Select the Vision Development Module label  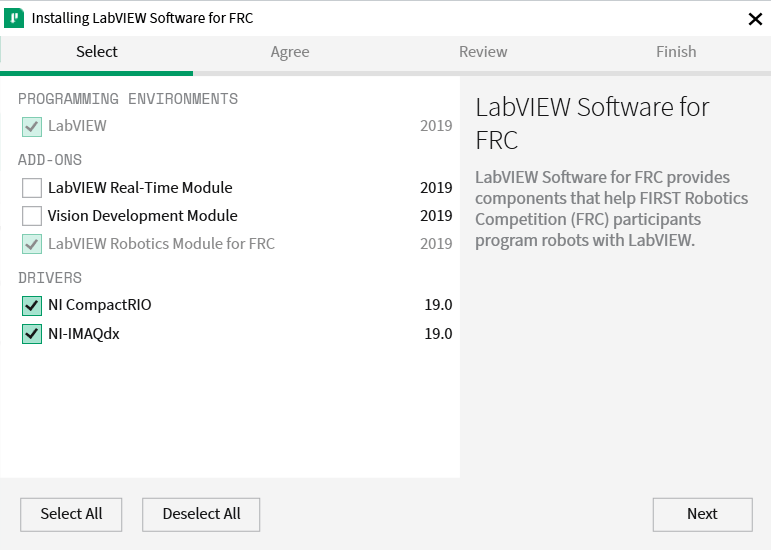point(143,216)
